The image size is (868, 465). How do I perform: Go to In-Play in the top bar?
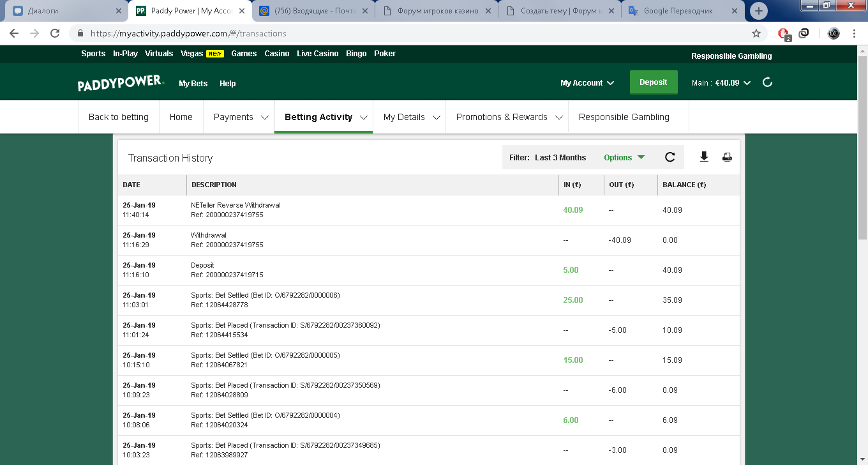coord(125,54)
